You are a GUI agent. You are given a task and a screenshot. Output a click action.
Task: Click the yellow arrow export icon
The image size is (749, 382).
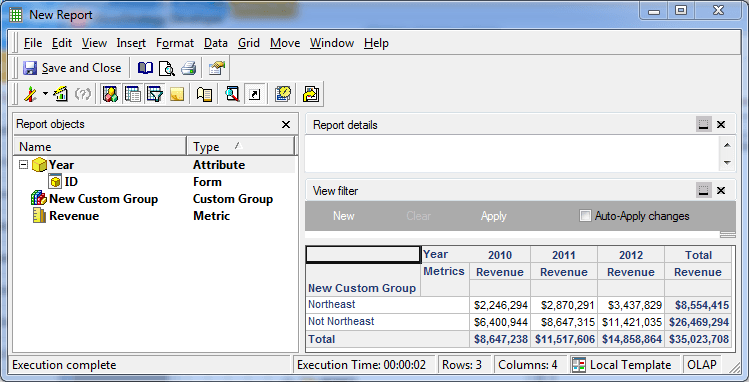click(310, 94)
